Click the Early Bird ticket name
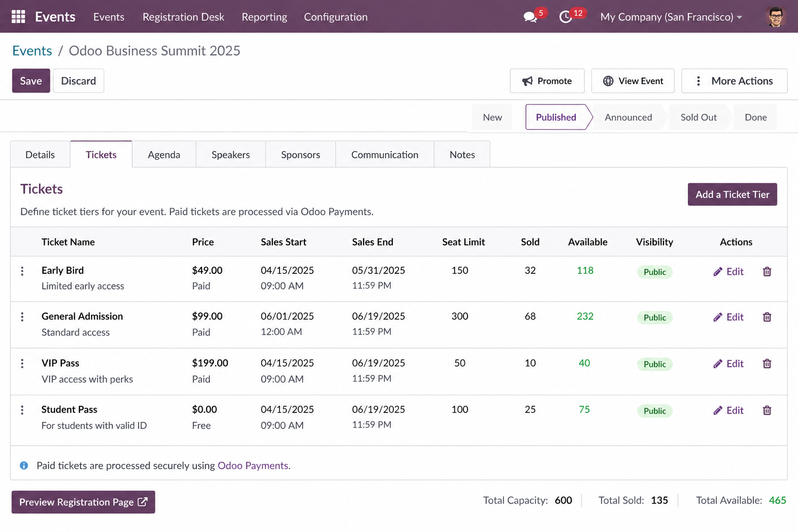This screenshot has width=798, height=532. coord(63,271)
